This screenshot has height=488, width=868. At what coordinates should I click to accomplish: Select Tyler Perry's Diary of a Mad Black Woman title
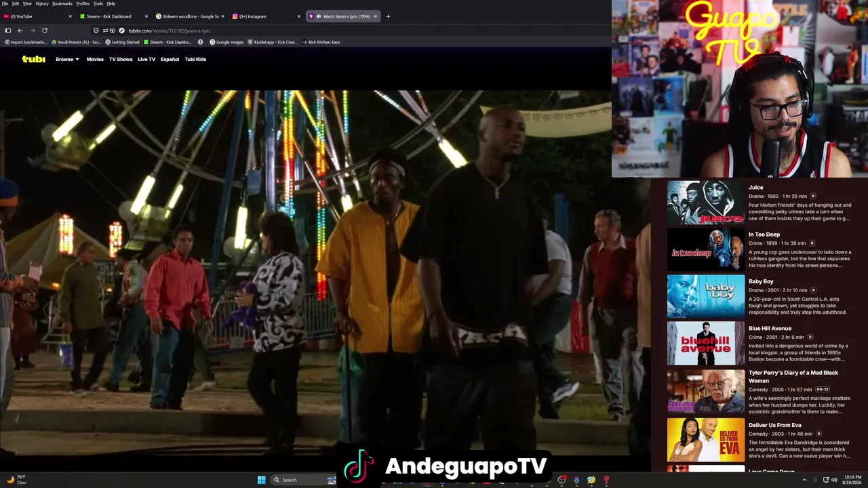(793, 377)
